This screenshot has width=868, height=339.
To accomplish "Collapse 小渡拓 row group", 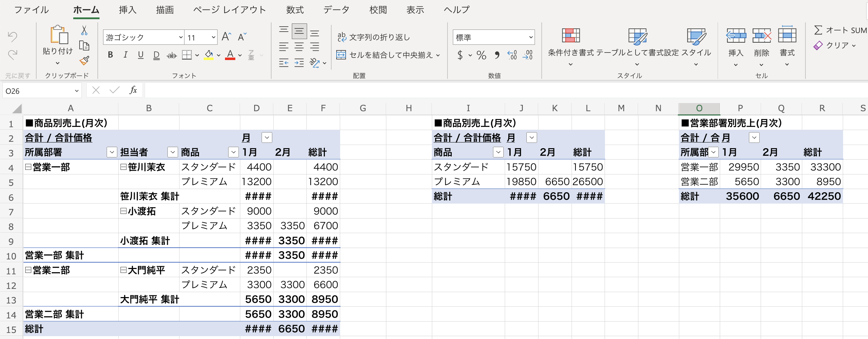I will pyautogui.click(x=123, y=211).
